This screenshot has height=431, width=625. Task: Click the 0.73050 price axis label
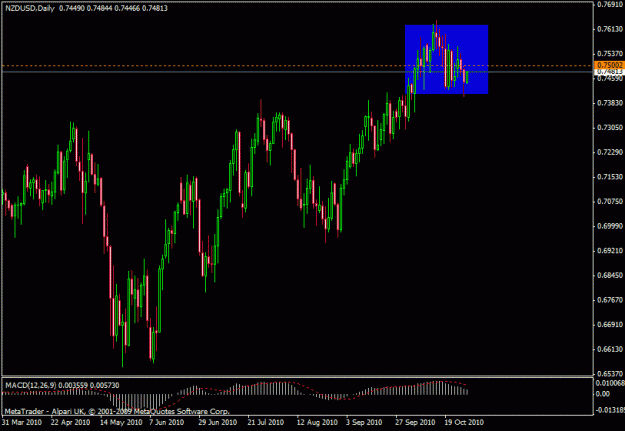[610, 128]
